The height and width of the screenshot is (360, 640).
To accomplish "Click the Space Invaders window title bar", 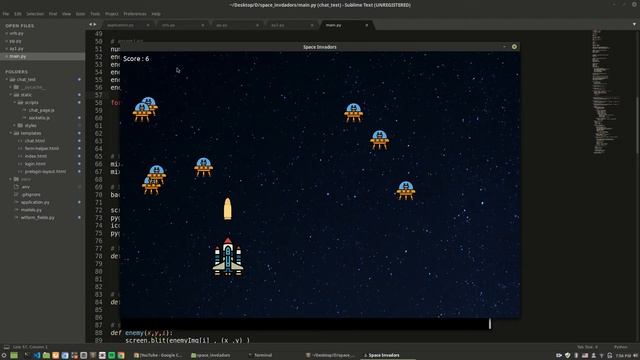I will [x=320, y=47].
